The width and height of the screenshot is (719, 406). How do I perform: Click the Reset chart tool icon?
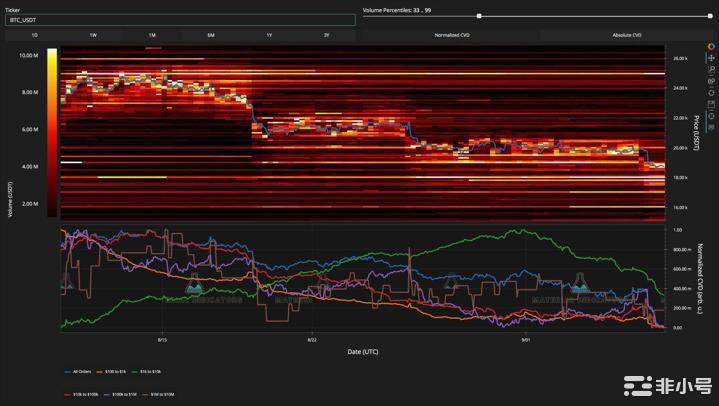coord(711,91)
